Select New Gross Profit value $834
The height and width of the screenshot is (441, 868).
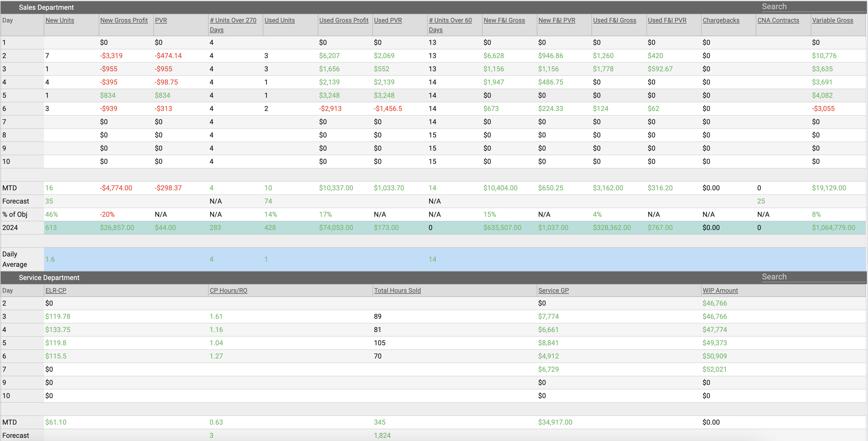coord(107,96)
